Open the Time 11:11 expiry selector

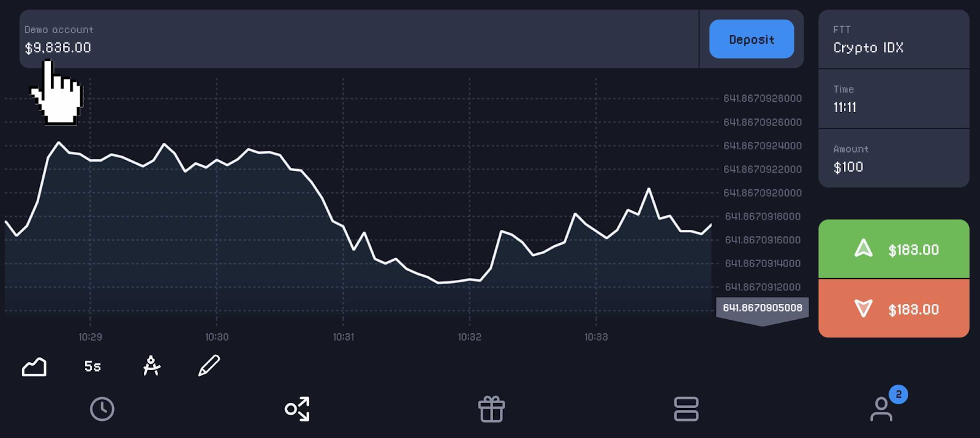893,99
